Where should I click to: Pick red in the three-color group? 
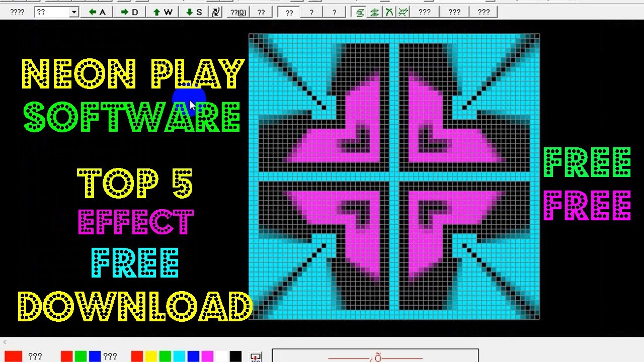pyautogui.click(x=66, y=356)
